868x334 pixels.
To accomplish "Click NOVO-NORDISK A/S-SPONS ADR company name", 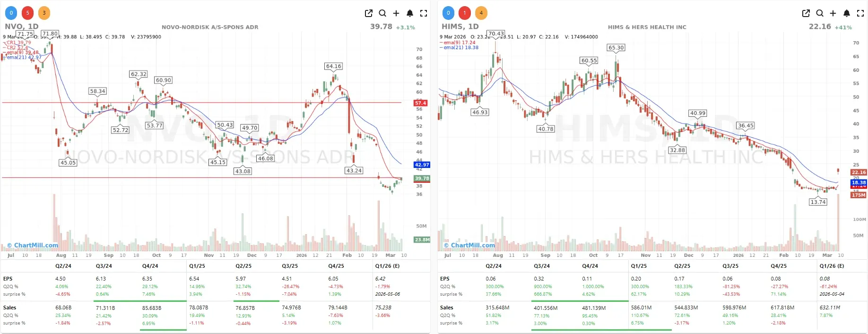I will (x=210, y=27).
